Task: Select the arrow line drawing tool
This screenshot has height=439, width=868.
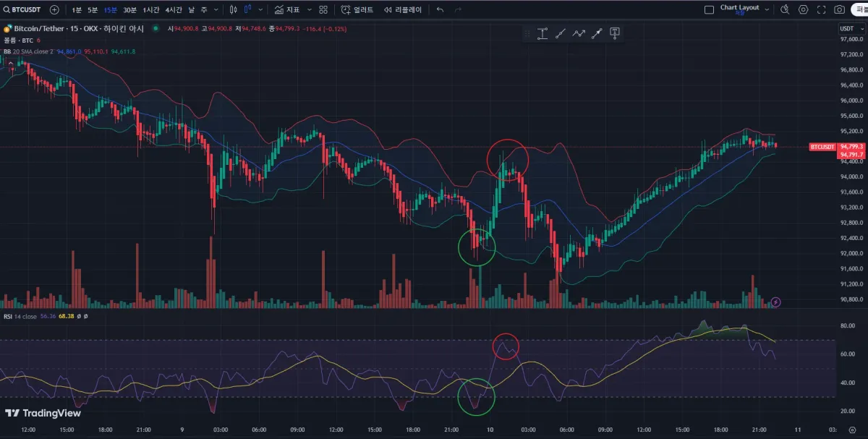Action: [597, 33]
